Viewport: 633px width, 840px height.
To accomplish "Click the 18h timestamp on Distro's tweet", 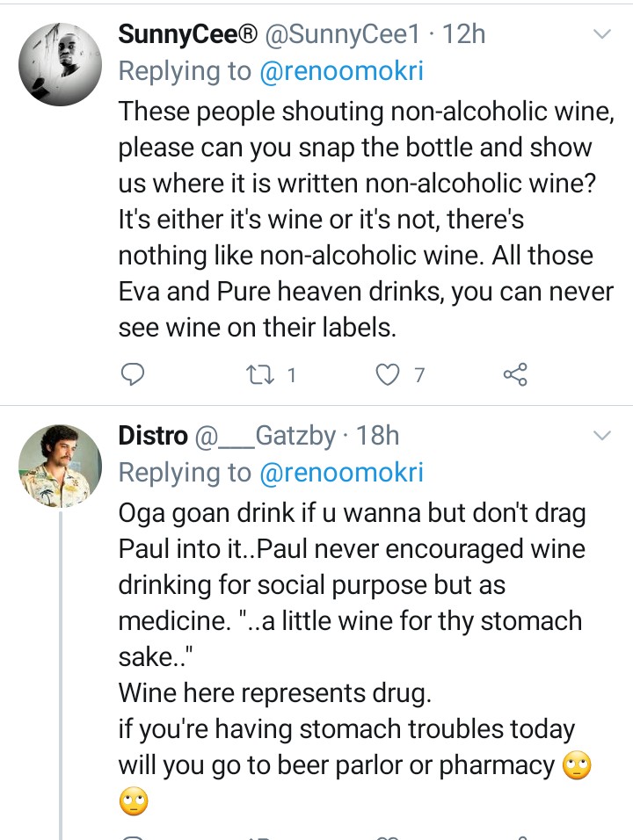I will 379,435.
